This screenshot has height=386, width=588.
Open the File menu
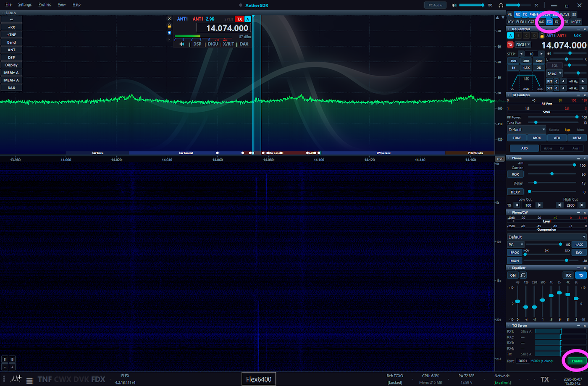(x=8, y=5)
